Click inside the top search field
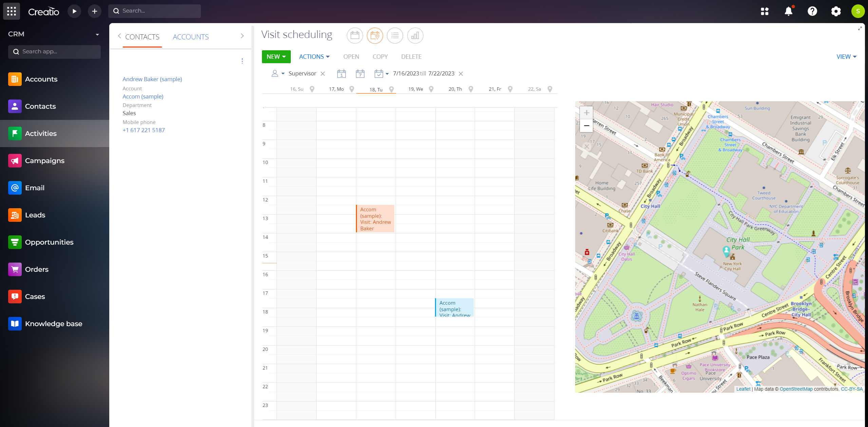This screenshot has height=427, width=868. pos(155,11)
